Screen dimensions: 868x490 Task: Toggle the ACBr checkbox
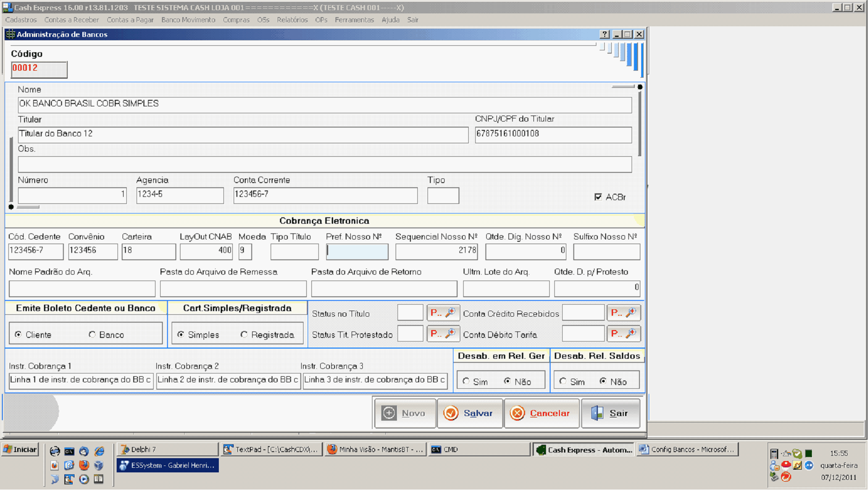[x=598, y=197]
